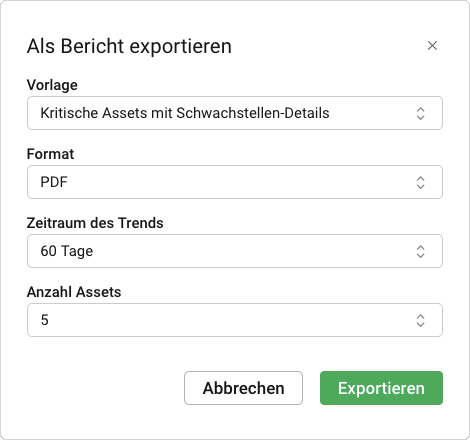This screenshot has height=440, width=470.
Task: Click the 'Als Bericht exportieren' dialog title
Action: click(x=129, y=46)
